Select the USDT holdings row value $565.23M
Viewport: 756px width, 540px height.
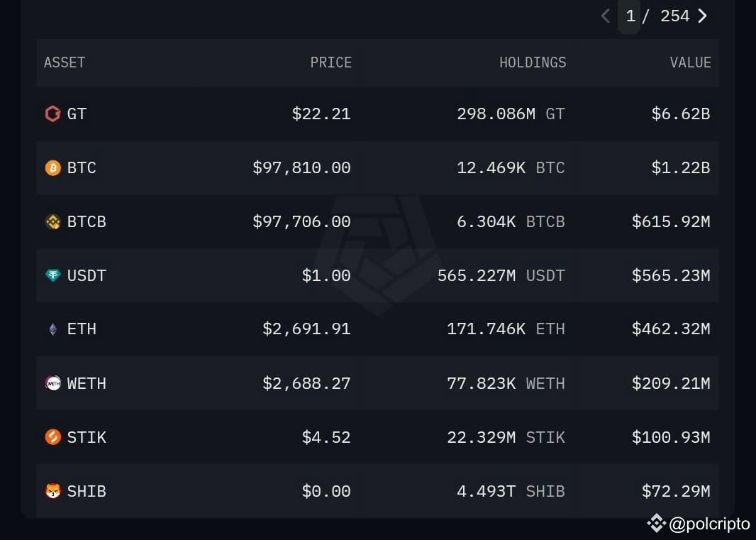(x=671, y=275)
